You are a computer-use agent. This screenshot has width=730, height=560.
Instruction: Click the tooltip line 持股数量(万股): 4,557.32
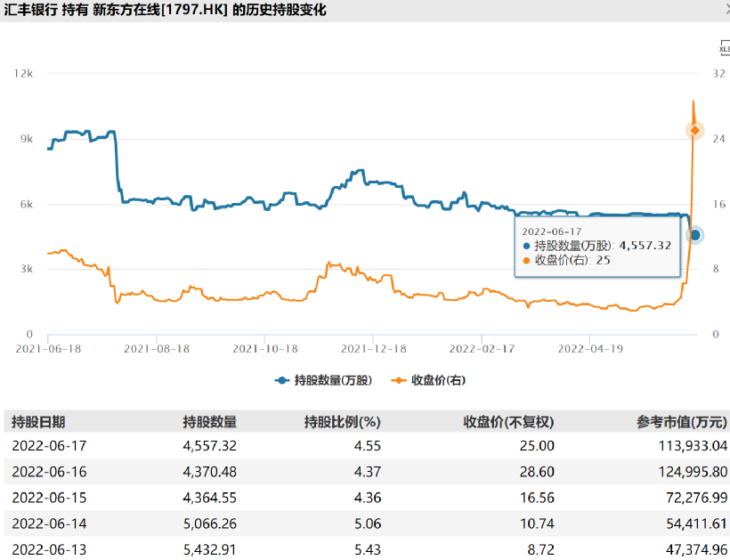point(597,246)
